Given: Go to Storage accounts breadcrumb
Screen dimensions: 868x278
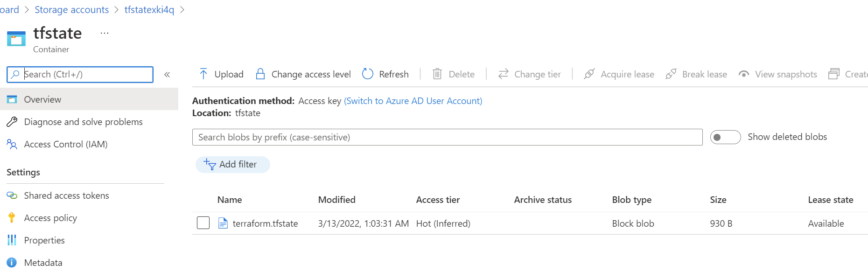Looking at the screenshot, I should (x=71, y=10).
